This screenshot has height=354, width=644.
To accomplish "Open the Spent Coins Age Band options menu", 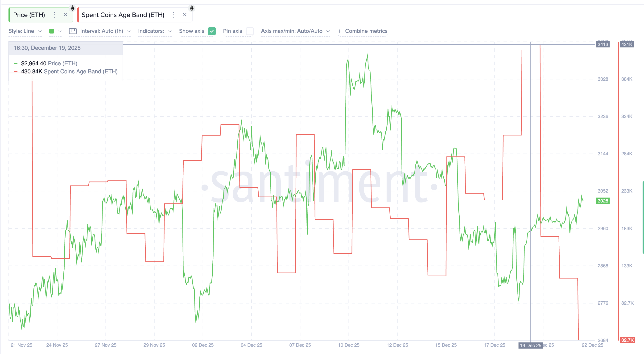I will click(x=174, y=15).
